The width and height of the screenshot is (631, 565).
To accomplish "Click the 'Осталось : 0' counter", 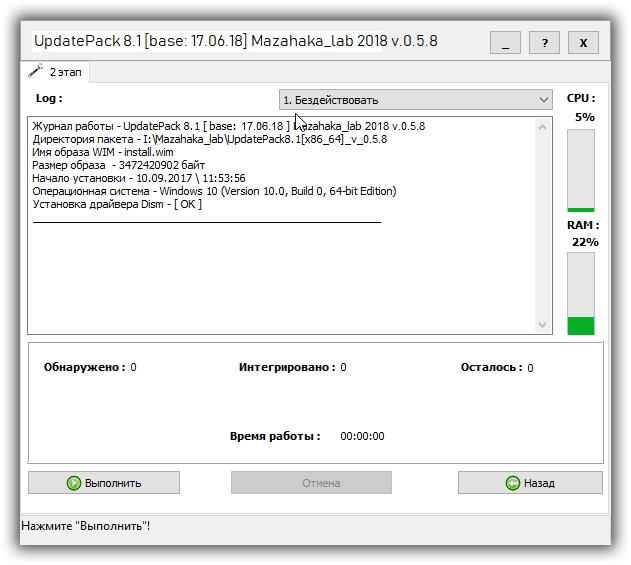I will (x=497, y=367).
